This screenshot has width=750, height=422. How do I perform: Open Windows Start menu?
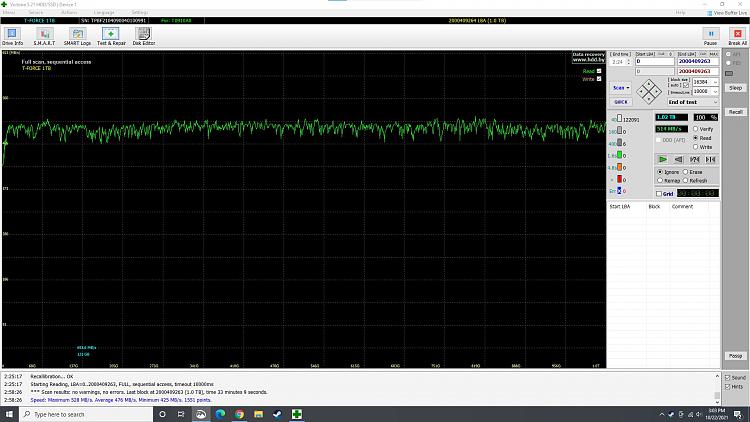coord(9,414)
